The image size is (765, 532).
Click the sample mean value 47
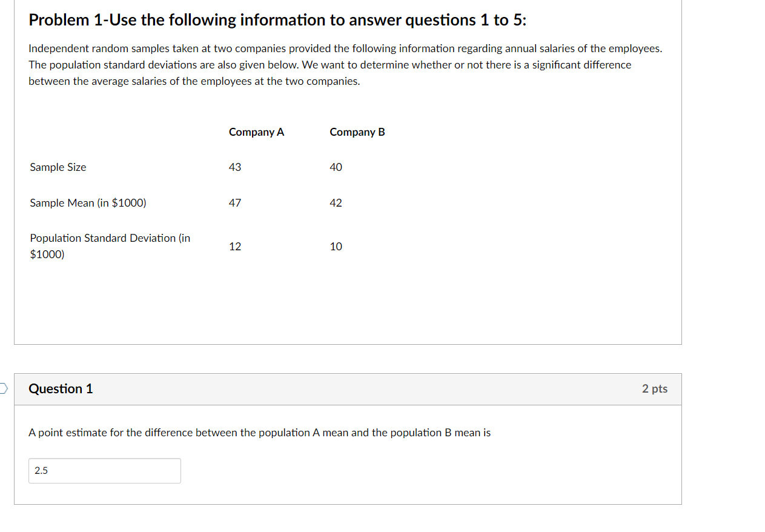(x=235, y=203)
